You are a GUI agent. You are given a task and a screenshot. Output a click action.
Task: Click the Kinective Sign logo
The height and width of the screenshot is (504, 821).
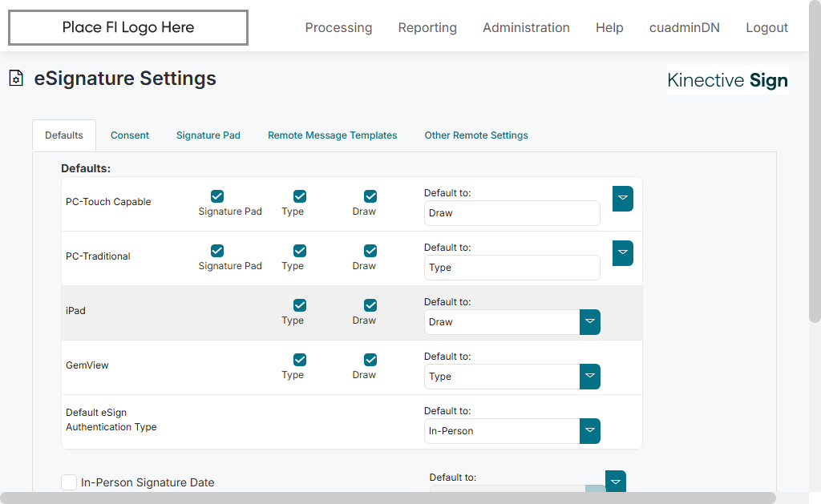727,80
